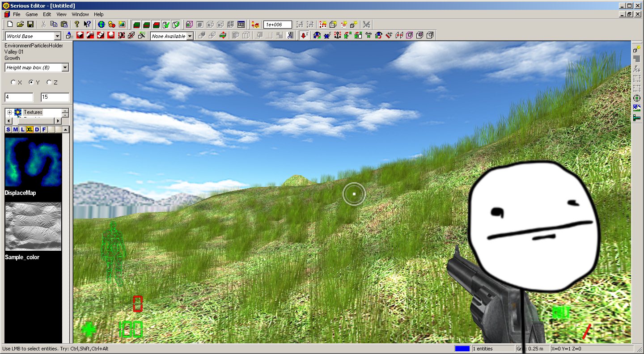Click the field containing 15
The image size is (644, 354).
[55, 97]
